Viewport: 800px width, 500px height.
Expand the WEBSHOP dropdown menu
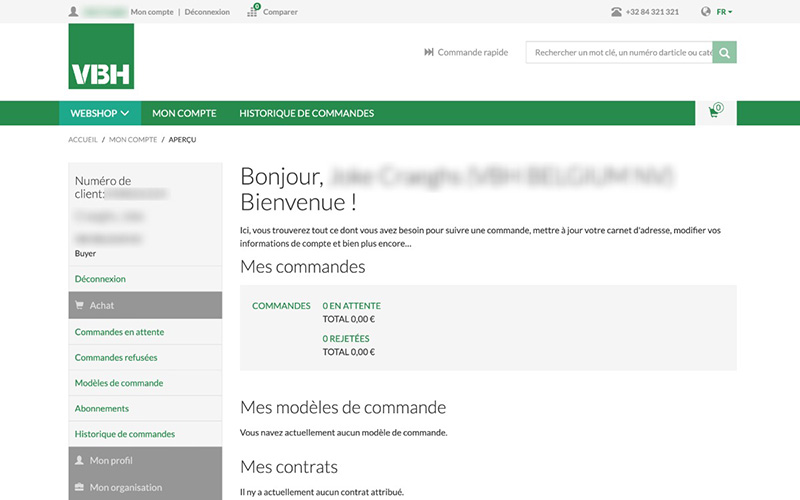tap(100, 113)
